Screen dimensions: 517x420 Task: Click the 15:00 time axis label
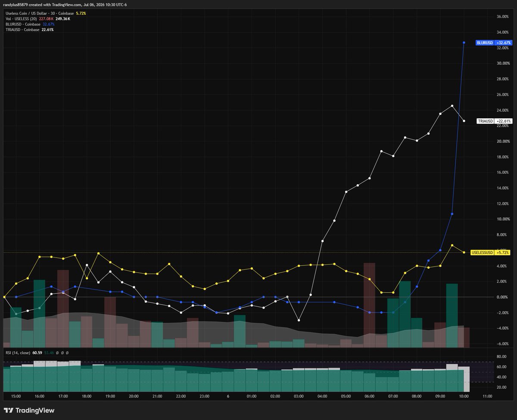(x=16, y=396)
